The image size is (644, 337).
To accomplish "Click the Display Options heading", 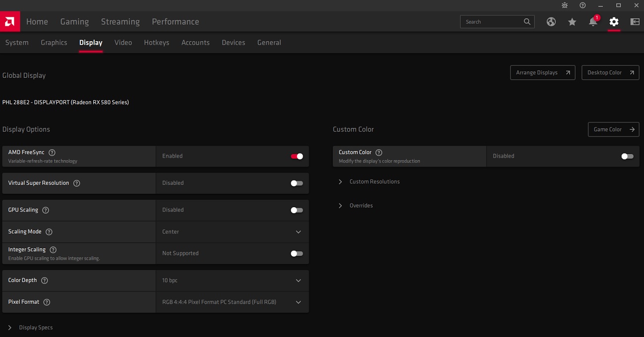I will pos(26,129).
